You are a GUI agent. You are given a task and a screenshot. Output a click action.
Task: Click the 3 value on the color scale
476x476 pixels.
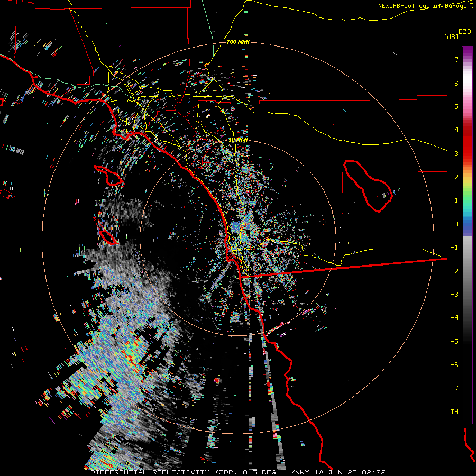point(456,153)
